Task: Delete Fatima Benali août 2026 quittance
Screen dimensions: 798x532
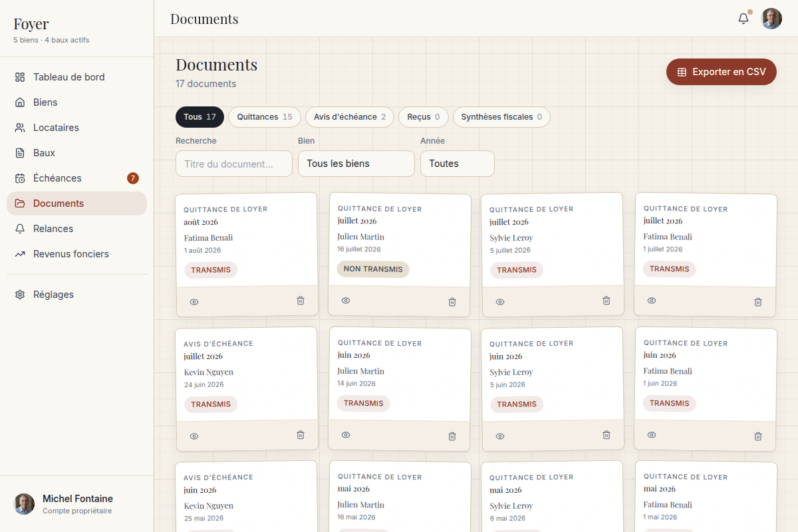Action: tap(301, 301)
